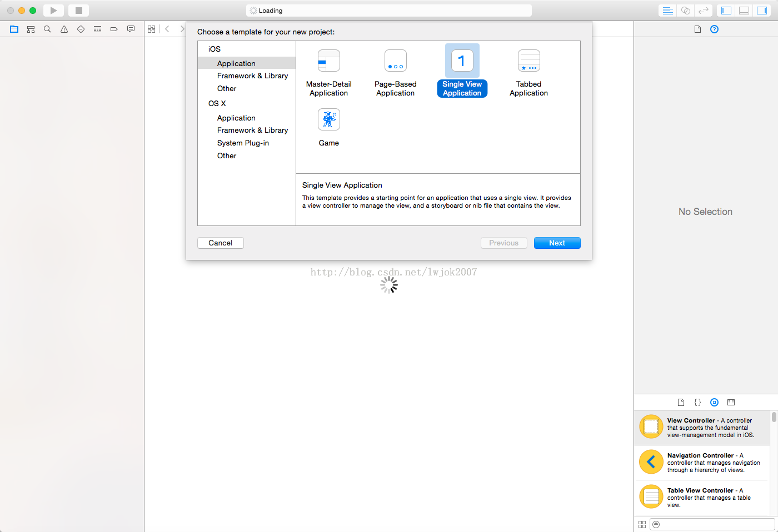Show the Quick Help inspector
The width and height of the screenshot is (778, 532).
(715, 29)
